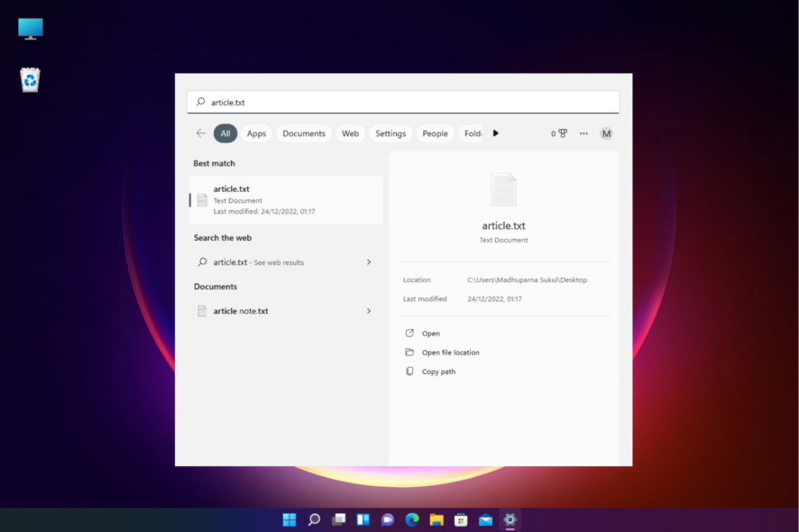The image size is (799, 532).
Task: Expand the chevron beside See web results
Action: point(369,261)
